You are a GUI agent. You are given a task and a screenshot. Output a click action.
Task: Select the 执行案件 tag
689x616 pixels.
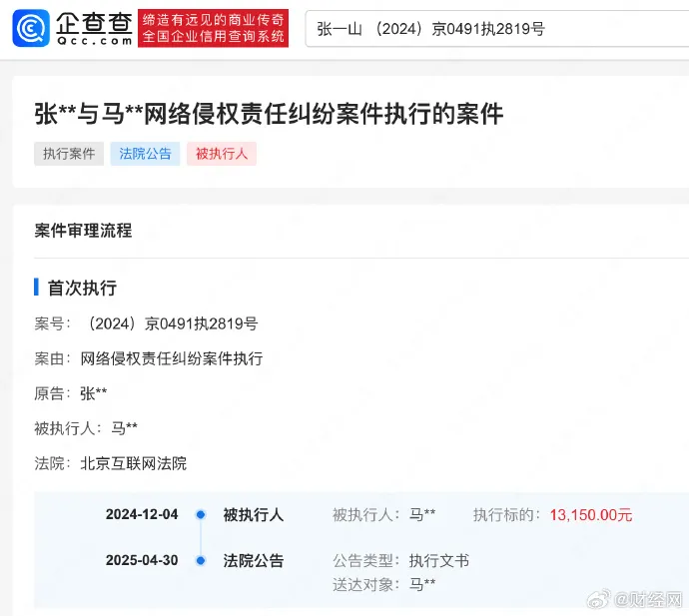tap(69, 154)
